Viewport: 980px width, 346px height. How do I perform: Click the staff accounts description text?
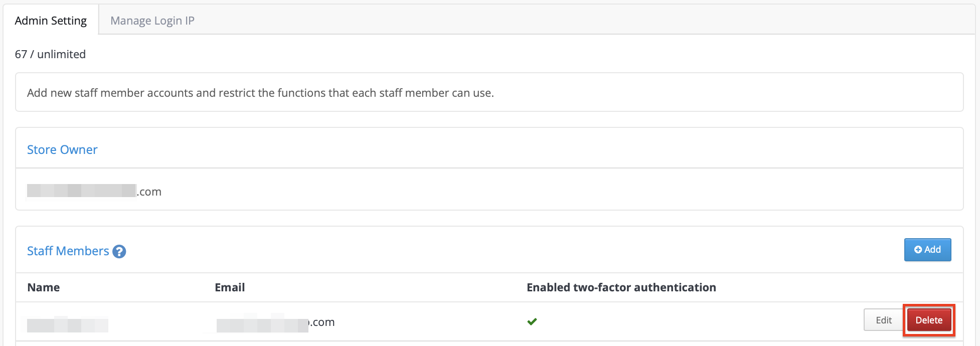click(x=260, y=93)
